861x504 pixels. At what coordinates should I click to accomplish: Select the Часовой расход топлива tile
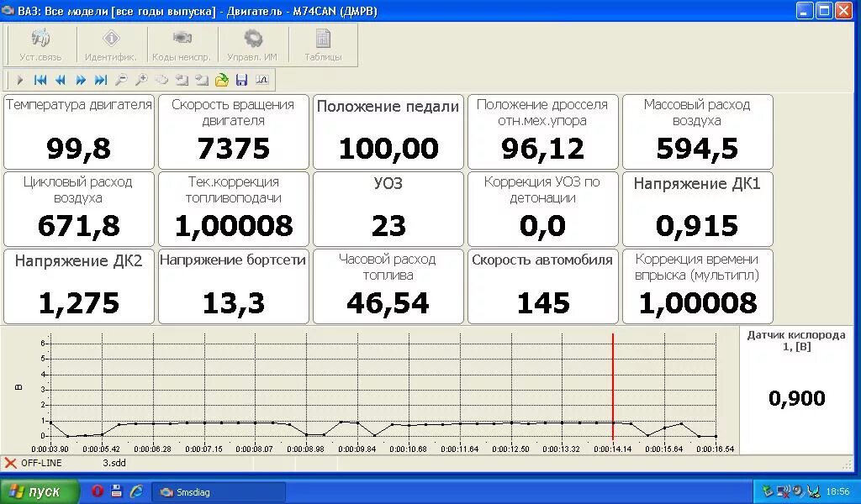[388, 286]
